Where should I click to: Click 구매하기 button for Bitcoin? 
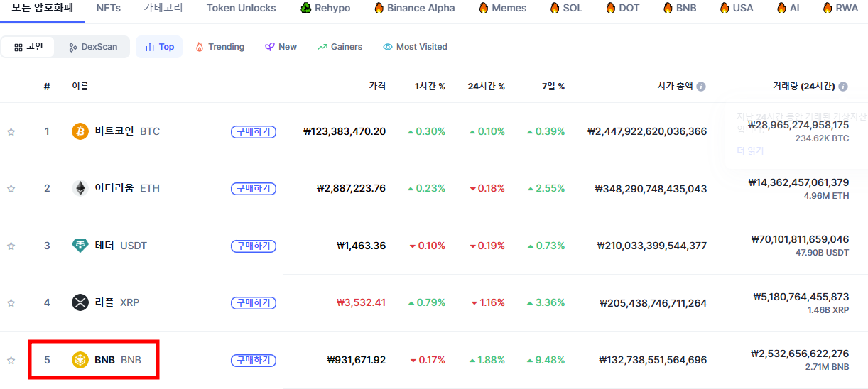pyautogui.click(x=254, y=131)
